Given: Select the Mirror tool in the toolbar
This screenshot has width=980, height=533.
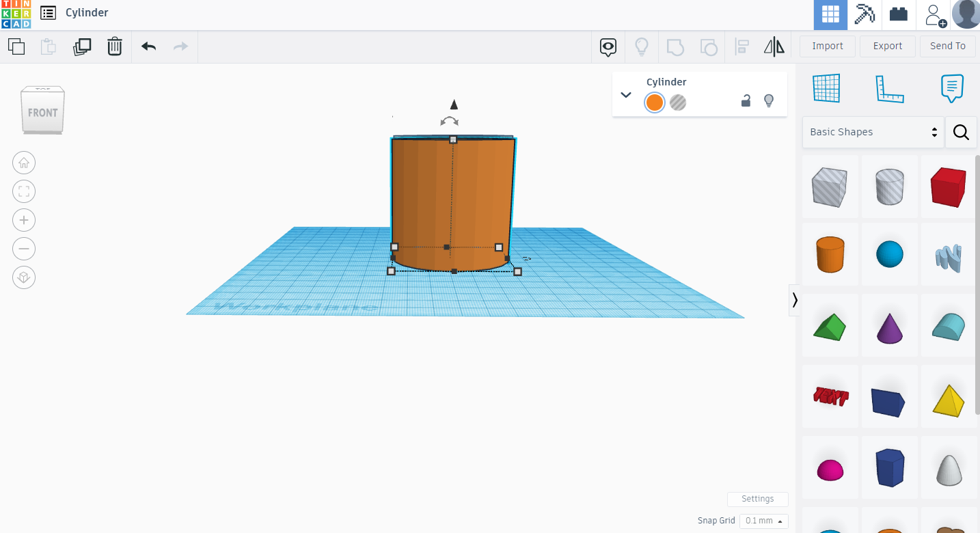Looking at the screenshot, I should tap(774, 46).
